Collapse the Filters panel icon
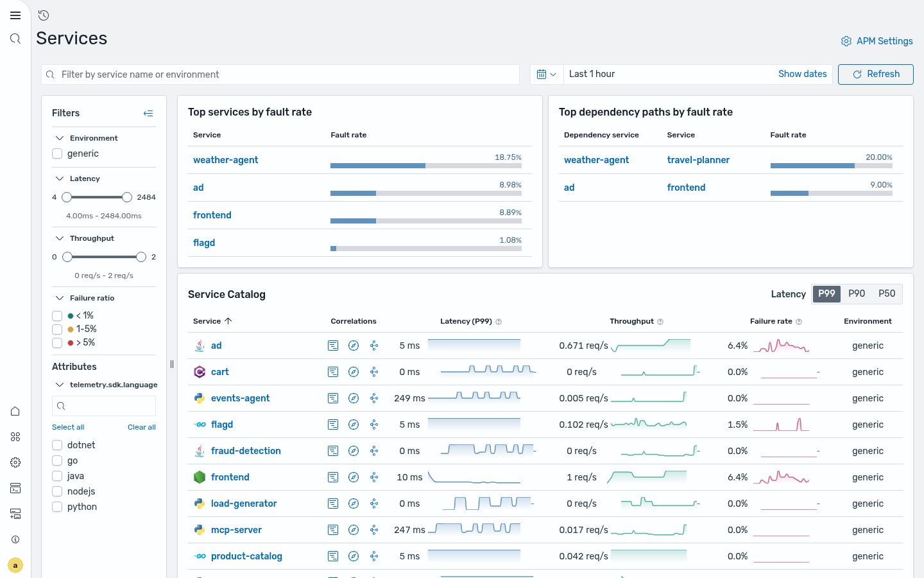 148,113
